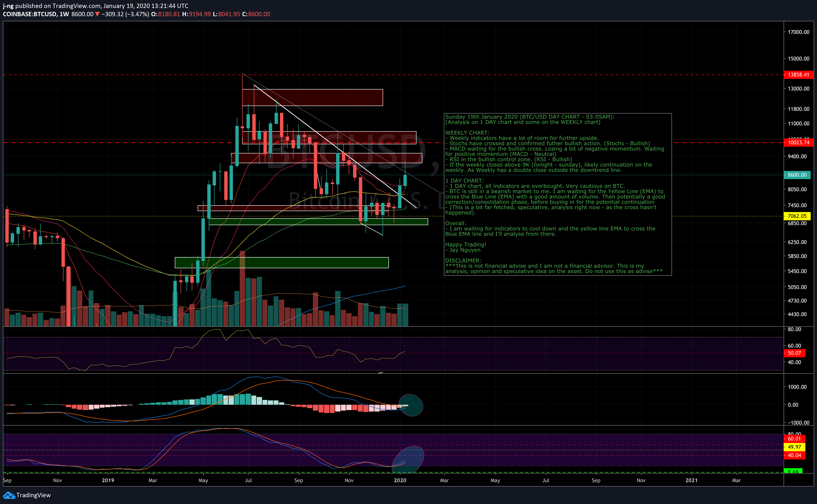The width and height of the screenshot is (817, 504).
Task: Click the DISCLAIMER: heading in note
Action: [463, 261]
